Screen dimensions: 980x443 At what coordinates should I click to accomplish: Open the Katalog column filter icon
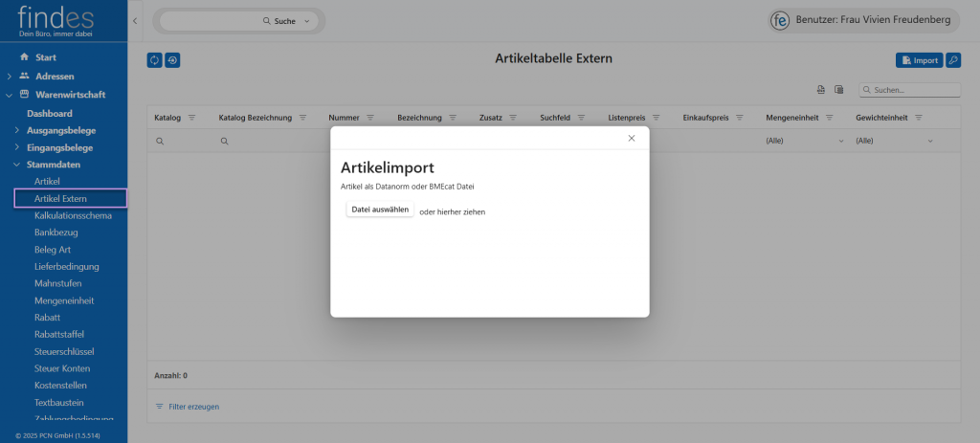(x=191, y=118)
